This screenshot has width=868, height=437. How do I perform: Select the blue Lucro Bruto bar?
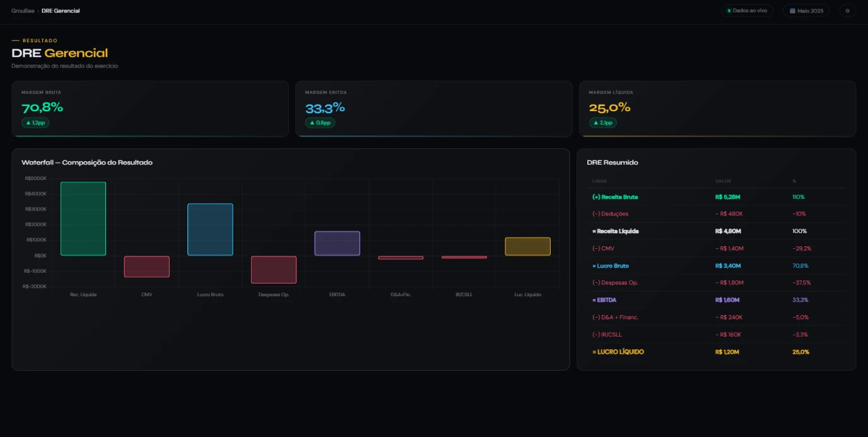(x=210, y=229)
